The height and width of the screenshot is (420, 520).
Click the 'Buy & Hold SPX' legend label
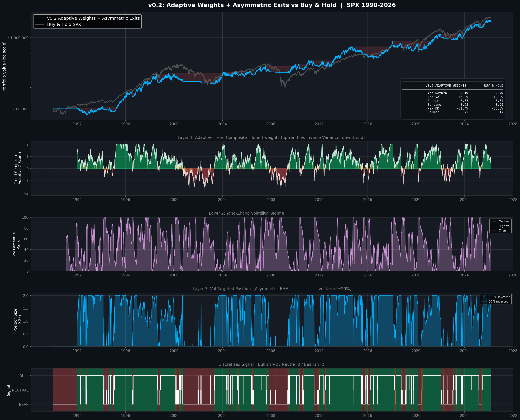point(64,24)
